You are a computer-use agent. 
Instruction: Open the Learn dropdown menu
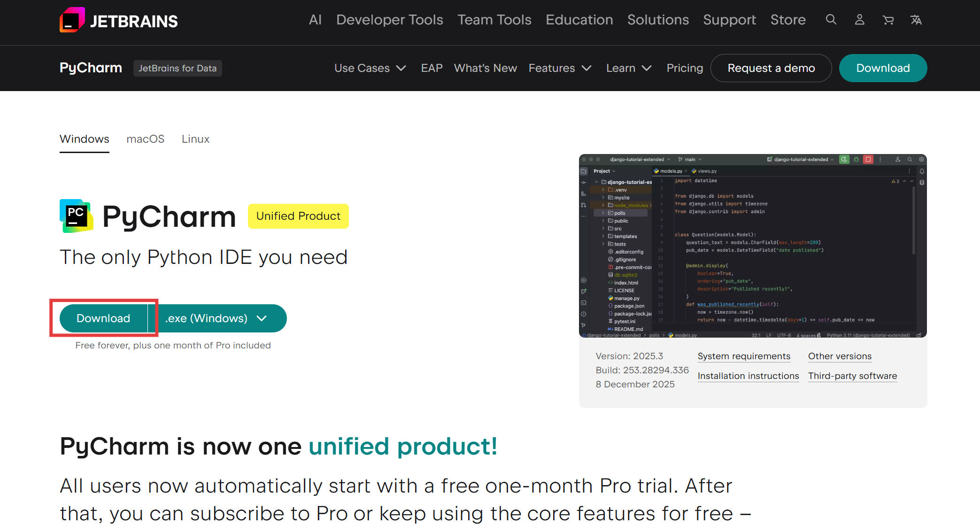click(x=628, y=68)
